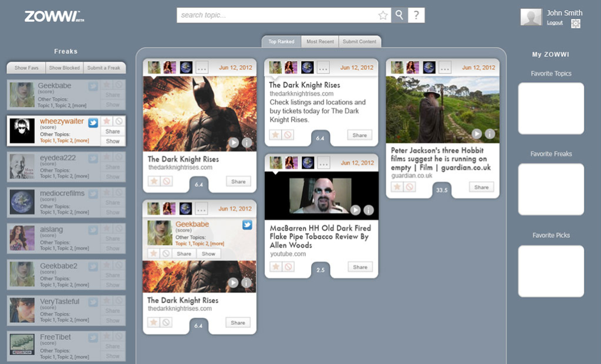Click the Favorite Freaks box
This screenshot has height=364, width=601.
click(551, 189)
